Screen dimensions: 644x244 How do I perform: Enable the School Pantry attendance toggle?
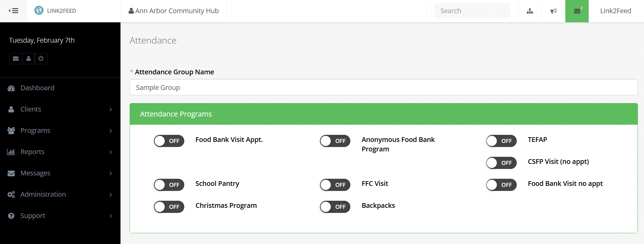coord(169,185)
